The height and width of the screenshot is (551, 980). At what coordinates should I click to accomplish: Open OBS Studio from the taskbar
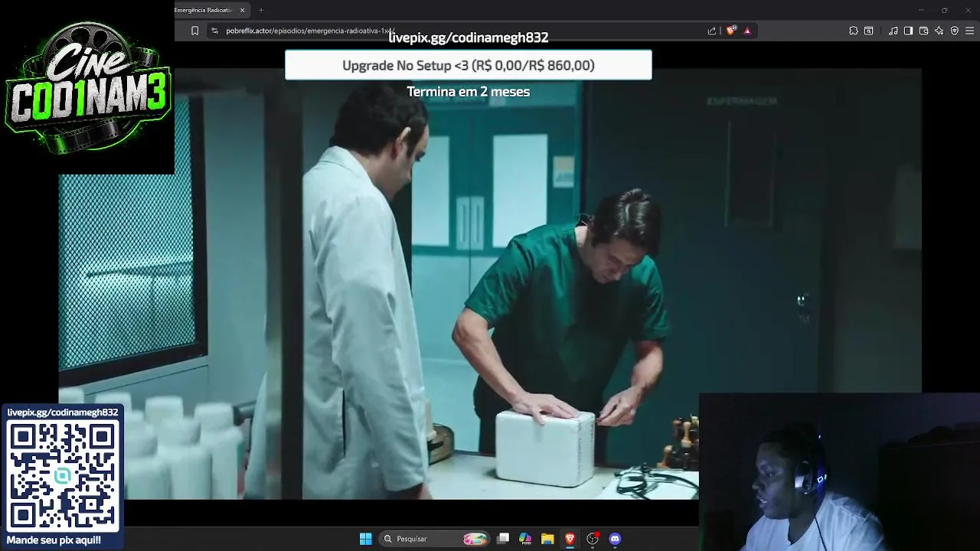click(593, 539)
